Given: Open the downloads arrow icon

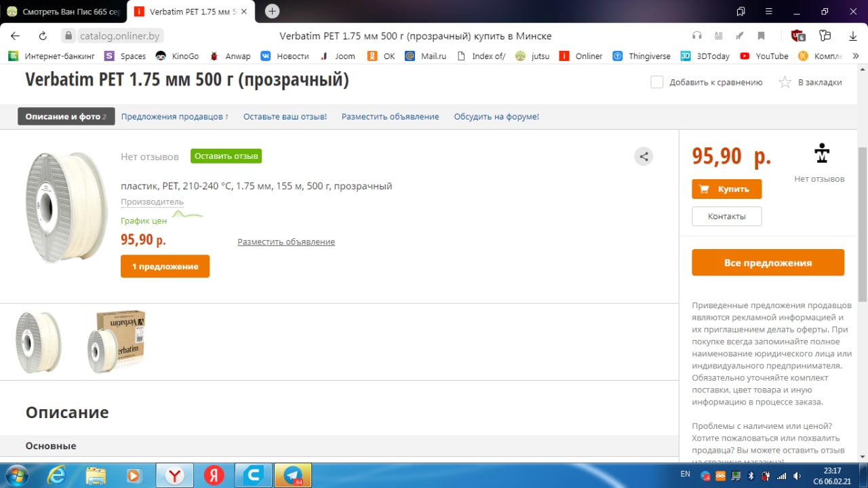Looking at the screenshot, I should tap(853, 36).
